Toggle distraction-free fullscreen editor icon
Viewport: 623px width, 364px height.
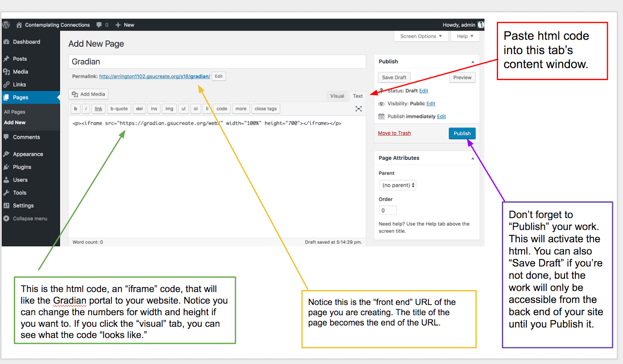(x=359, y=109)
